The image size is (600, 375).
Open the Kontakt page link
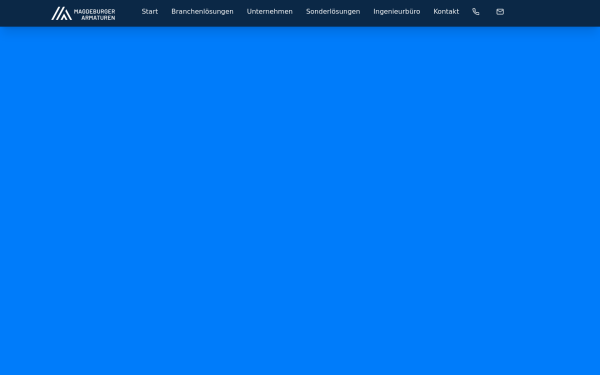pos(446,11)
